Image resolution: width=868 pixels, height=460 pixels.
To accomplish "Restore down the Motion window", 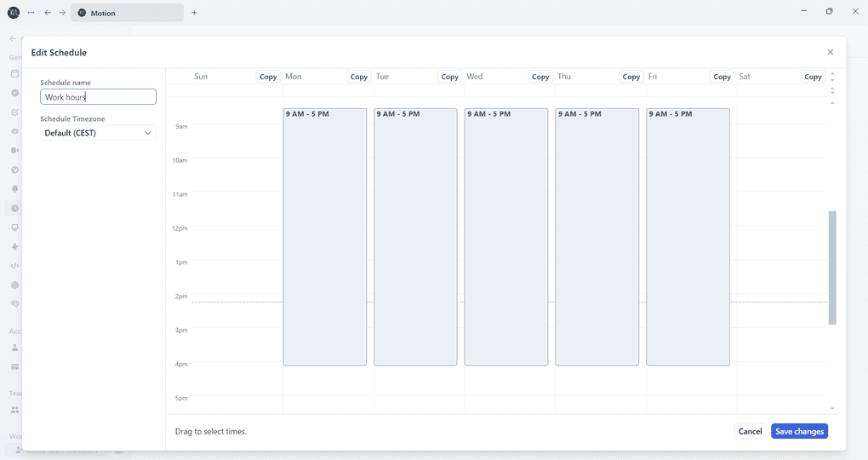I will pyautogui.click(x=829, y=11).
